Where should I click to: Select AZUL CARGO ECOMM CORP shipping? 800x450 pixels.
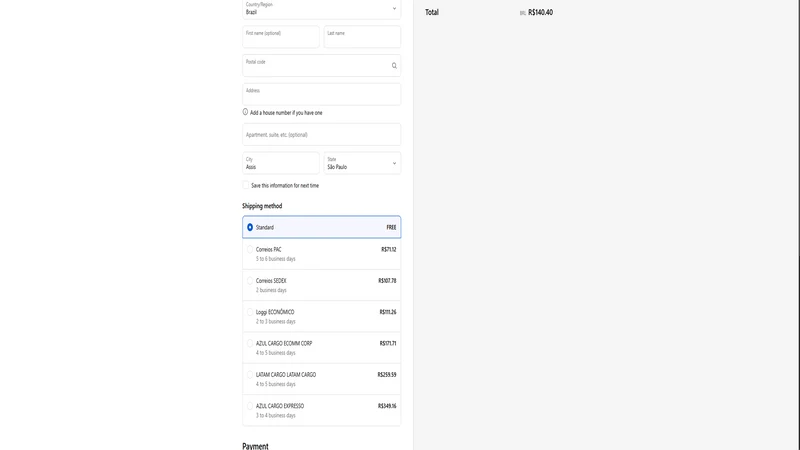click(x=321, y=348)
